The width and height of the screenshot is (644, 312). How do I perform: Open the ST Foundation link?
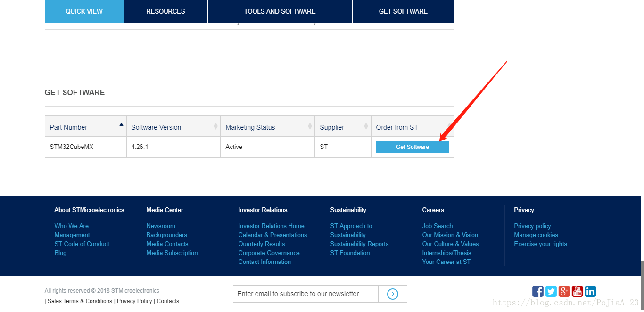[x=350, y=253]
